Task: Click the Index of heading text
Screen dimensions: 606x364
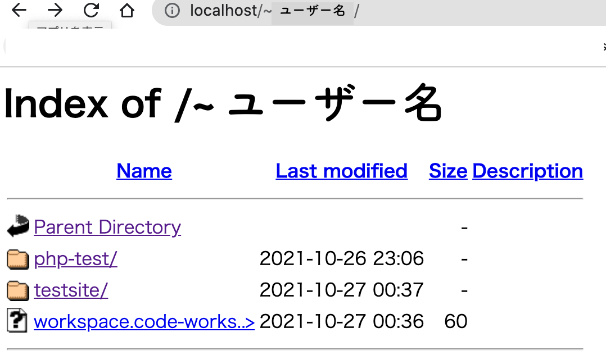Action: coord(223,103)
